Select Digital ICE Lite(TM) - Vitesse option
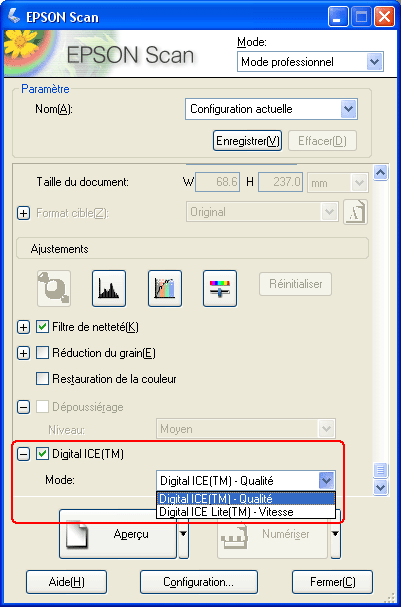Screen dimensions: 401x607 [x=246, y=512]
